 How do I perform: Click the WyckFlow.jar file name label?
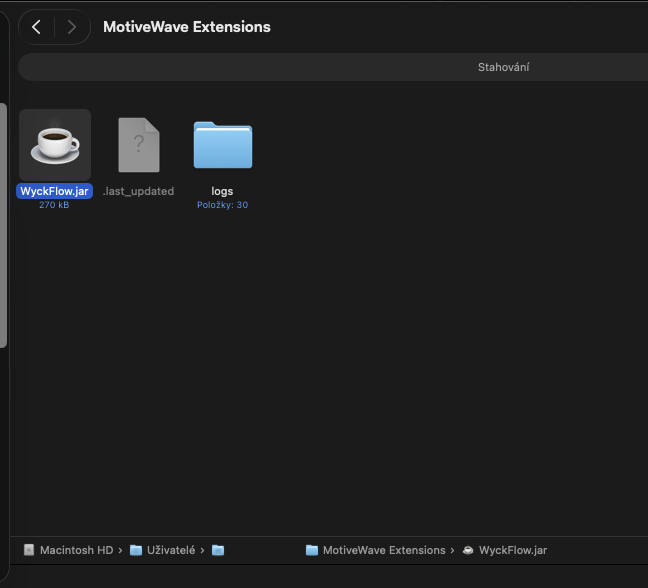55,191
